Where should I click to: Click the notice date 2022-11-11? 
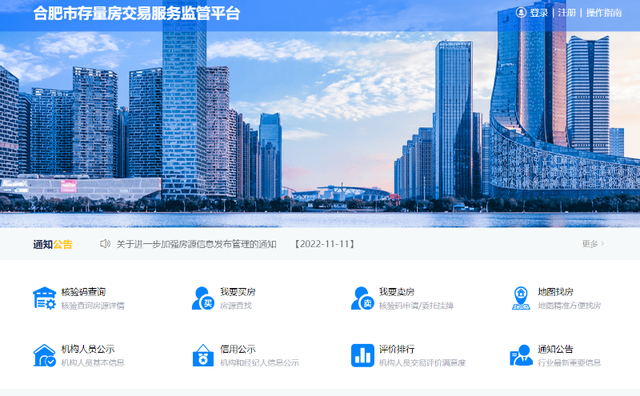[x=324, y=244]
